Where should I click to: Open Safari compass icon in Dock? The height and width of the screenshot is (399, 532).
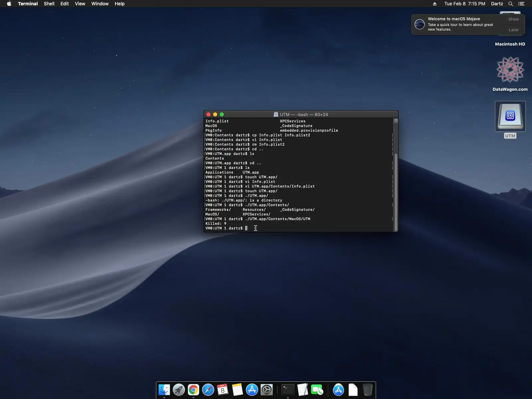pos(208,390)
